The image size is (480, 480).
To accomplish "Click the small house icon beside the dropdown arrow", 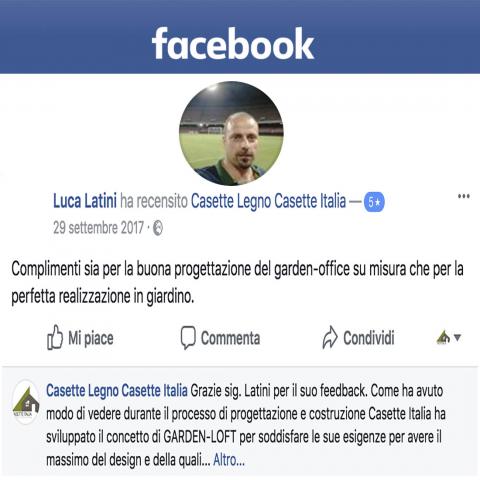I will click(x=443, y=337).
